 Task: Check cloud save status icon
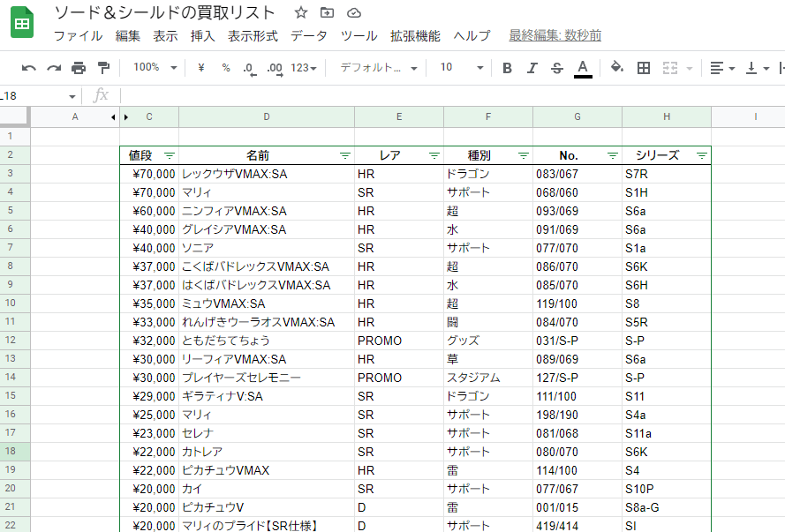click(354, 12)
